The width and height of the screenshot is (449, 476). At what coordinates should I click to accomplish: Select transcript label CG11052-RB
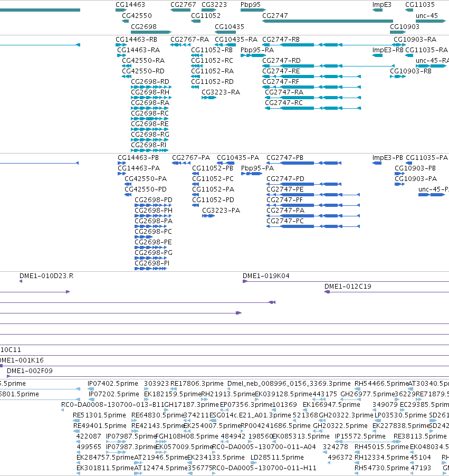pyautogui.click(x=212, y=50)
